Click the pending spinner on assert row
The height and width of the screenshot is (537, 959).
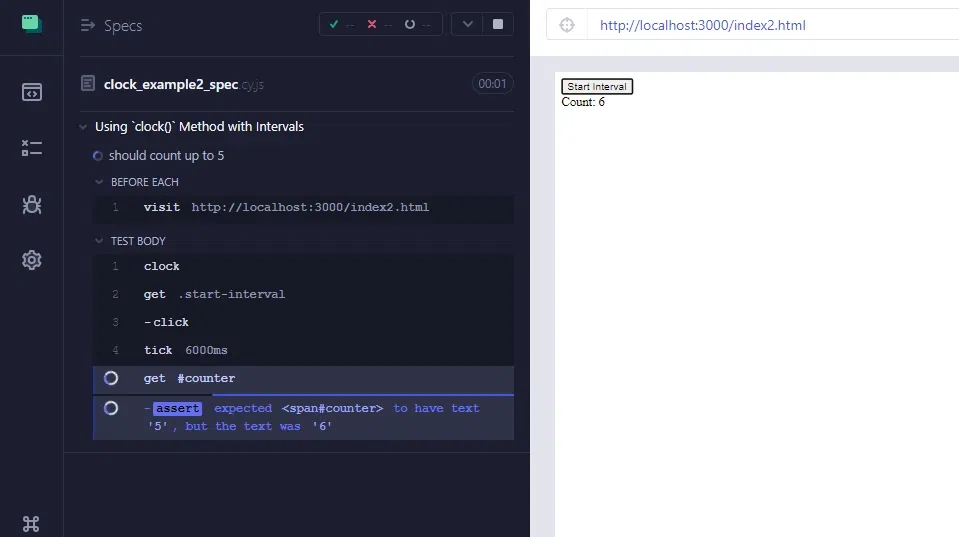pyautogui.click(x=111, y=408)
